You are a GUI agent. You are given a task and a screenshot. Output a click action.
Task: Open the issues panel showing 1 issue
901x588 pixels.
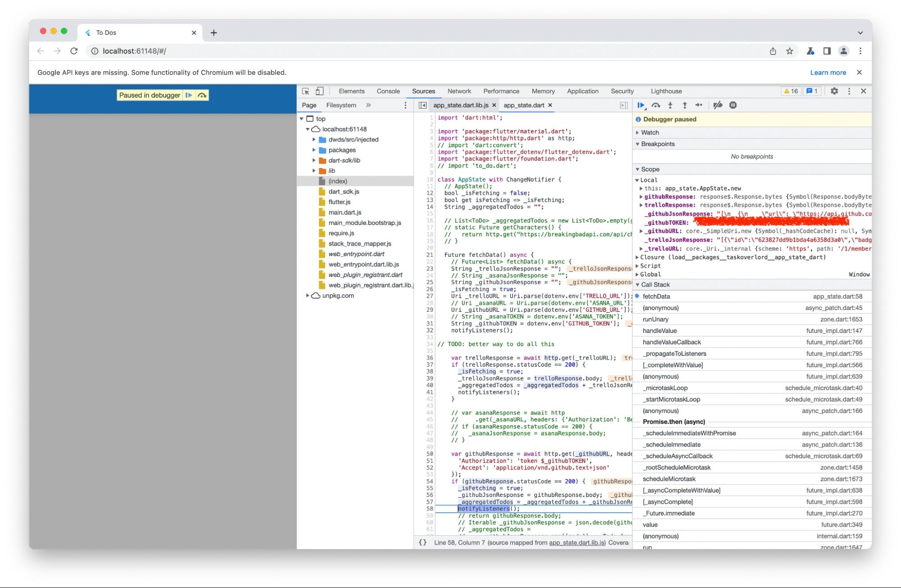point(813,91)
